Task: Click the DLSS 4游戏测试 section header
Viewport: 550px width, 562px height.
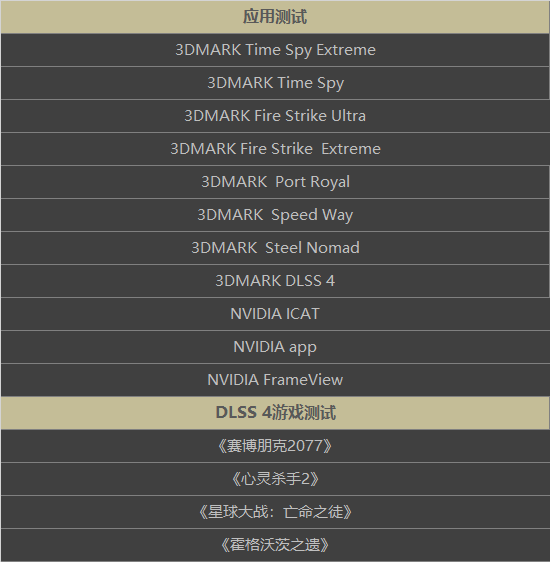Action: pos(275,413)
